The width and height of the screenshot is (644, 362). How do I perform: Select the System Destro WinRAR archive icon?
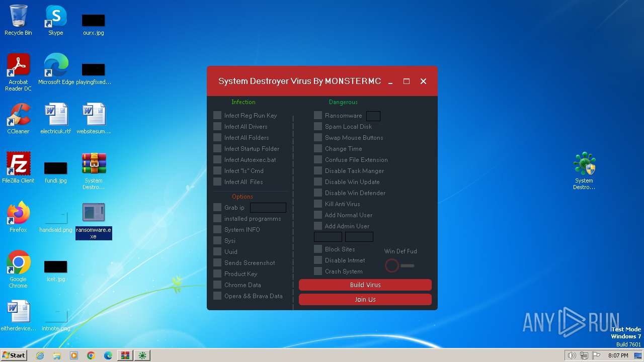tap(93, 171)
